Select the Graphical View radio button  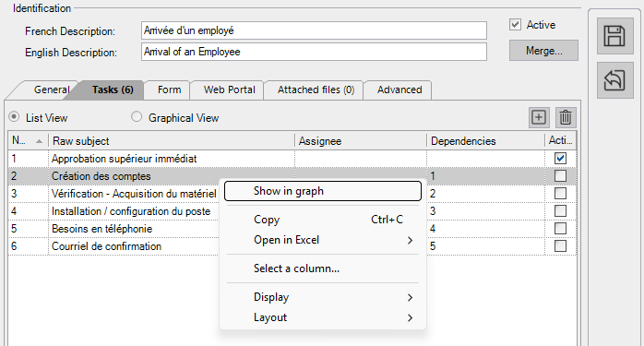pos(137,117)
